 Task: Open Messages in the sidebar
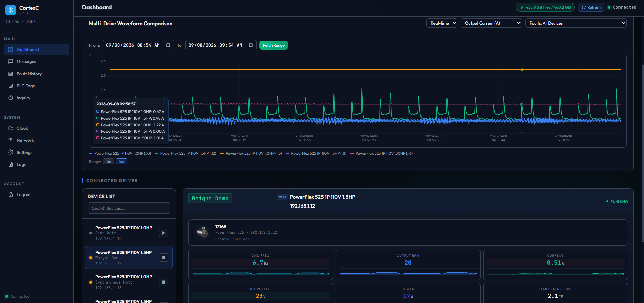(37, 61)
